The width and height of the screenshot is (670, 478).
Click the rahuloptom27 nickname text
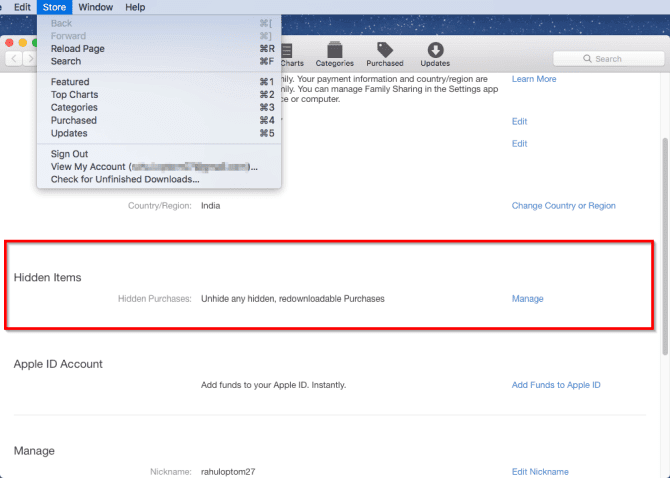tap(228, 472)
